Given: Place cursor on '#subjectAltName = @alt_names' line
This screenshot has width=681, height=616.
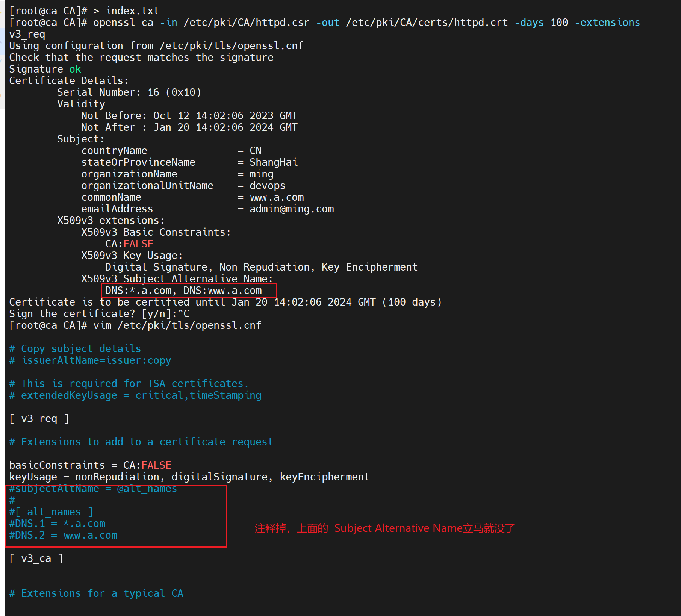Looking at the screenshot, I should (92, 489).
